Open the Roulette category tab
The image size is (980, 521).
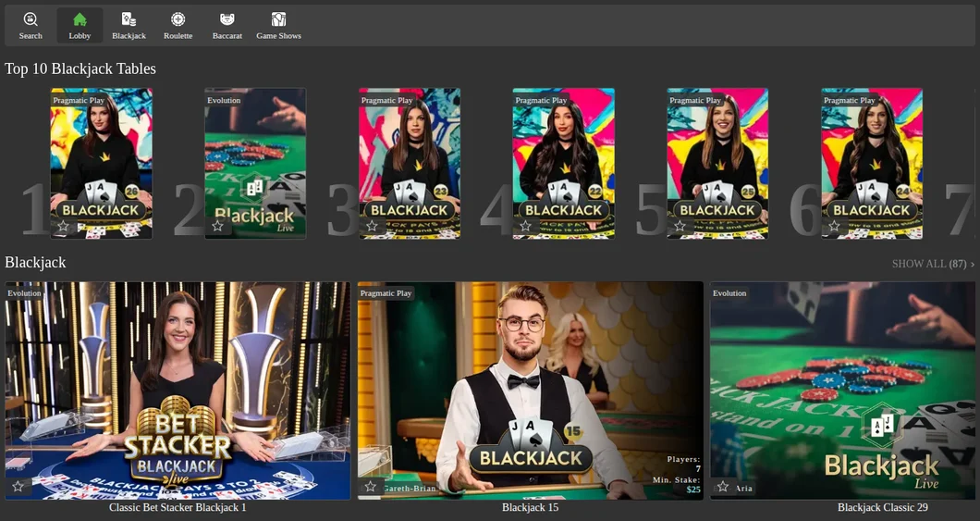tap(178, 26)
